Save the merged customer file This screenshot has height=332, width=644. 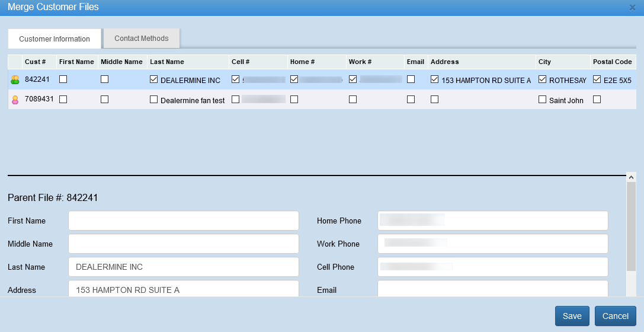(x=572, y=316)
